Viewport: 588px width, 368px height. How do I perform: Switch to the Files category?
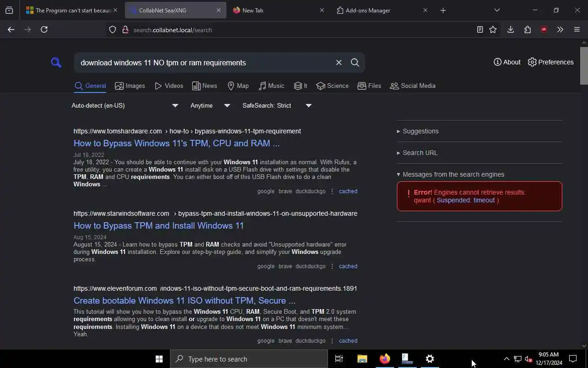(x=369, y=86)
